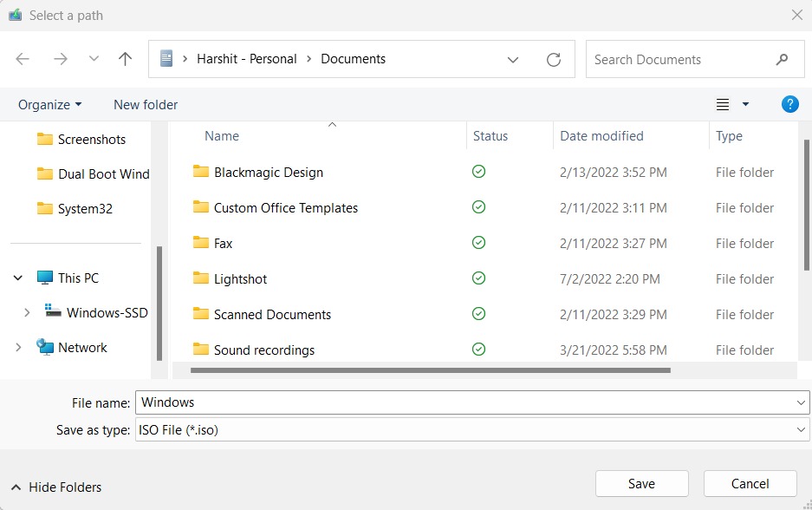Refresh the Documents folder view
This screenshot has width=812, height=510.
point(553,60)
